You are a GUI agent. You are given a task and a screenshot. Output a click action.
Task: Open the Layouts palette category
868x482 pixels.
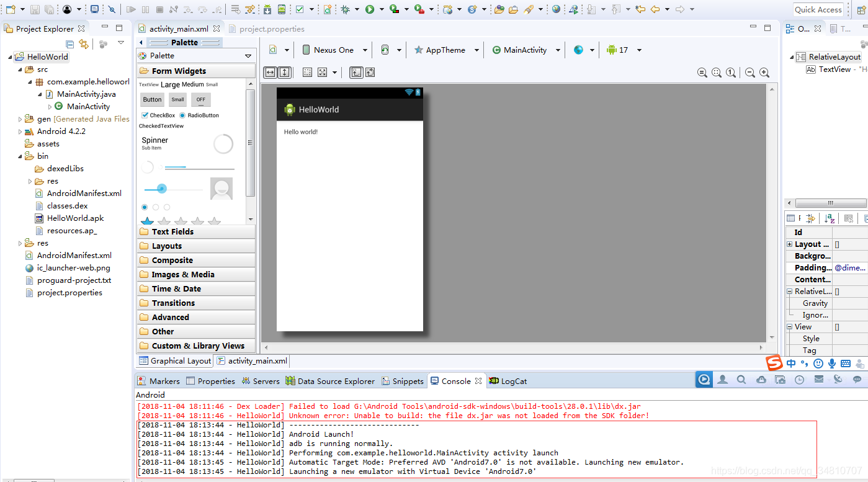pyautogui.click(x=196, y=246)
